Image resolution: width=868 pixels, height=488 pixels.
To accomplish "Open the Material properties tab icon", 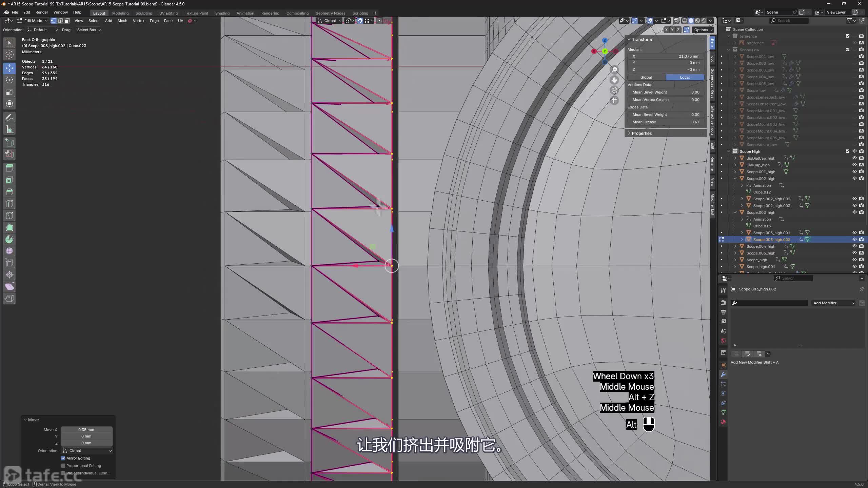I will (x=723, y=422).
